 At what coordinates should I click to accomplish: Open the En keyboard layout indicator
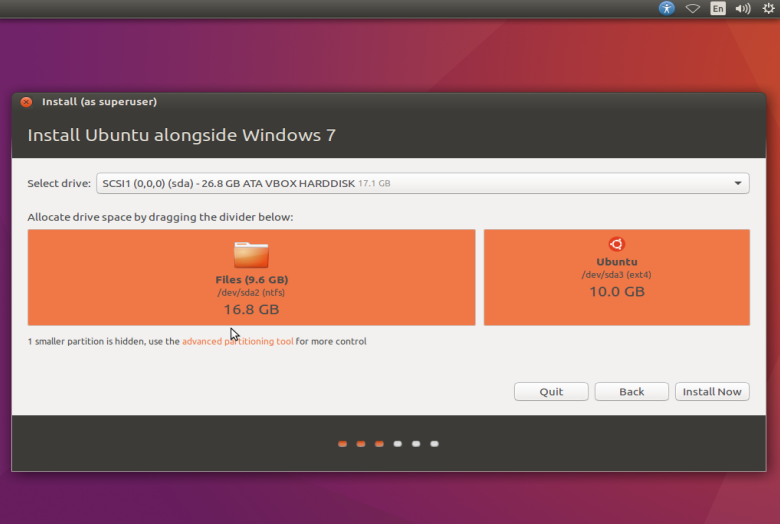[718, 8]
